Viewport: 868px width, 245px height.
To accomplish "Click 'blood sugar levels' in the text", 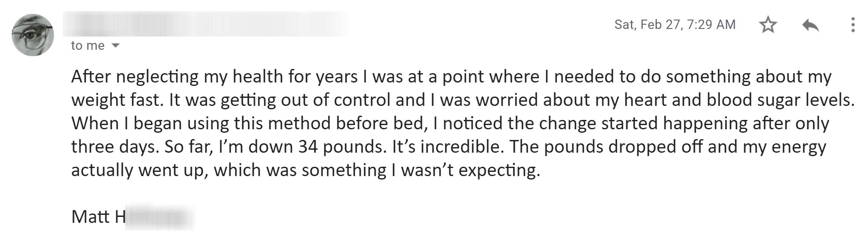I will point(778,100).
